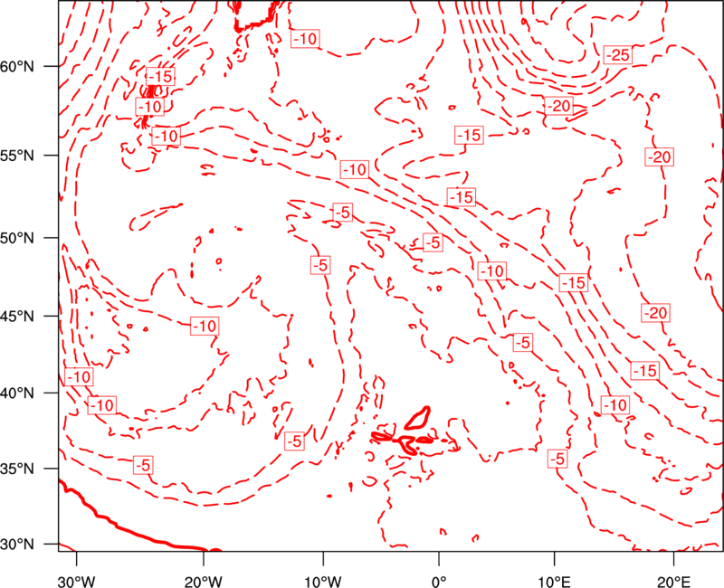This screenshot has height=588, width=724.
Task: Select the -20 contour label directly below -25
Action: point(559,106)
